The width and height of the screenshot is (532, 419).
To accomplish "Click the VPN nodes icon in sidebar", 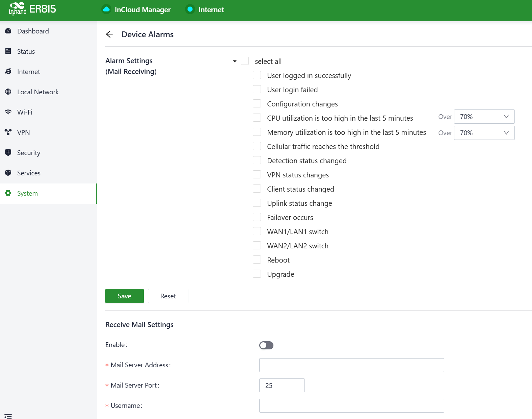I will coord(8,132).
